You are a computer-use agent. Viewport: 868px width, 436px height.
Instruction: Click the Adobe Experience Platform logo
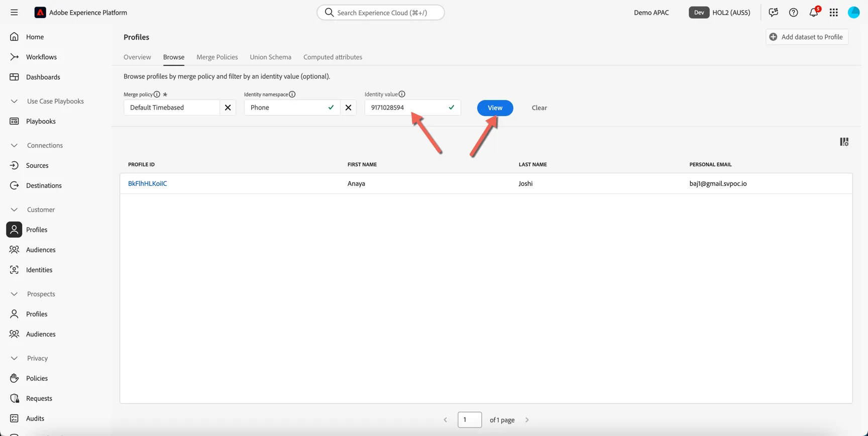pos(40,13)
